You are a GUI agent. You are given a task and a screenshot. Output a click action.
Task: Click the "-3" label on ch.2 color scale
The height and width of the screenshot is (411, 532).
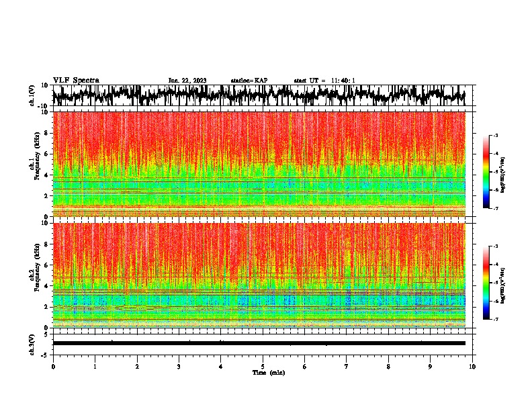[495, 246]
